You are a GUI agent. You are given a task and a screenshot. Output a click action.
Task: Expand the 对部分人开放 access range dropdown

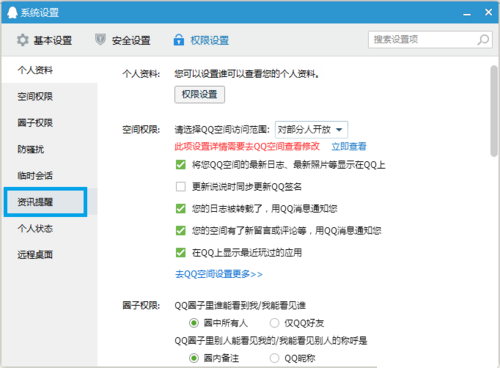[311, 129]
